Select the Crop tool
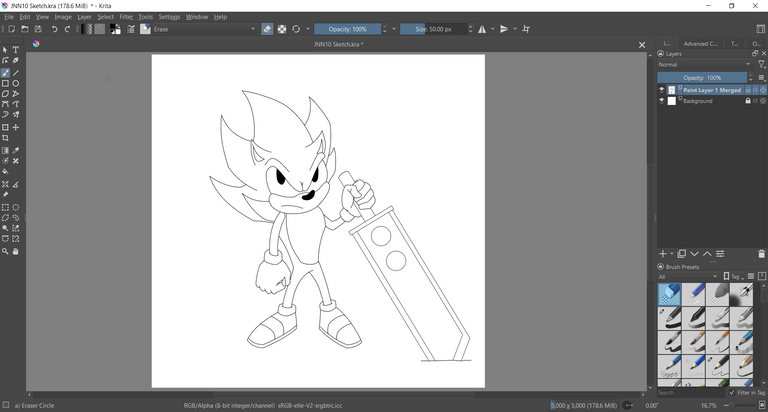Viewport: 768px width, 412px height. point(5,138)
